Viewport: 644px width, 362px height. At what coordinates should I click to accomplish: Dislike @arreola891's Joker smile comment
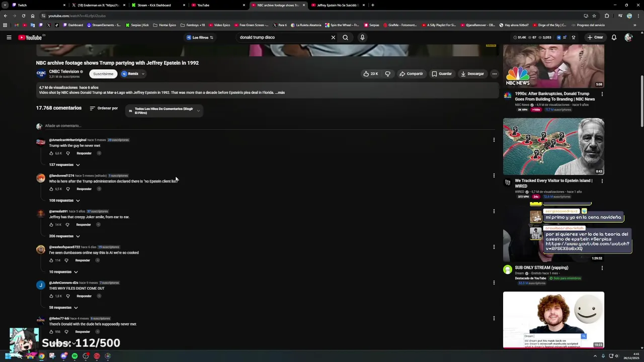pyautogui.click(x=67, y=225)
